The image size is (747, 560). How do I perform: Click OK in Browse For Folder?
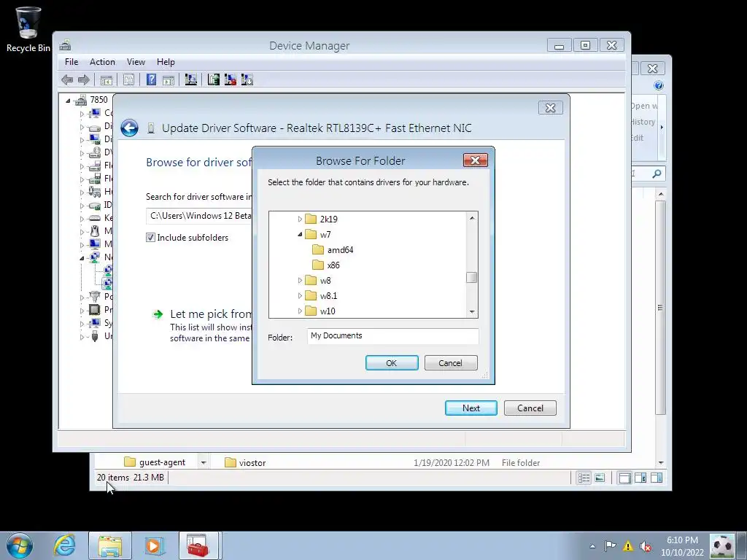(x=392, y=363)
